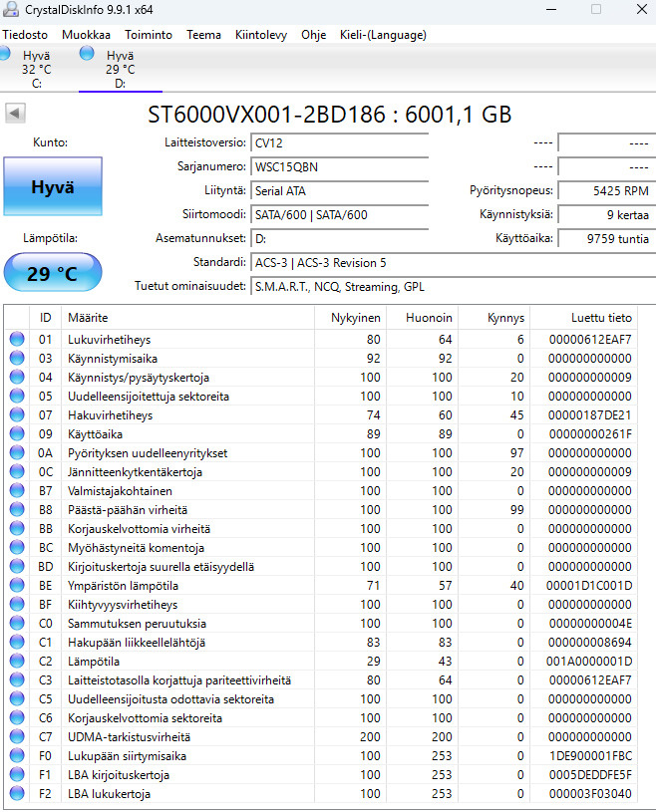Click status orb for LBA kirjoituskertoja
Viewport: 656px width, 812px height.
pyautogui.click(x=17, y=774)
